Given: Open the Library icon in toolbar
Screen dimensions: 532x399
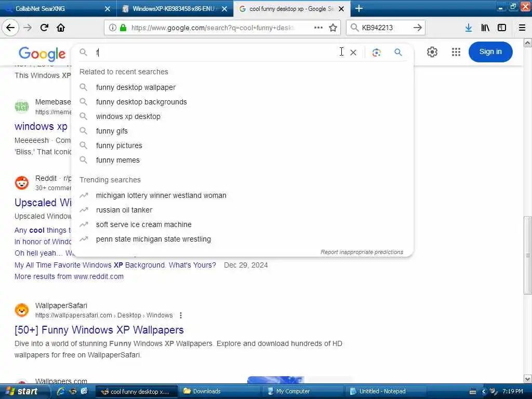Looking at the screenshot, I should pos(485,28).
